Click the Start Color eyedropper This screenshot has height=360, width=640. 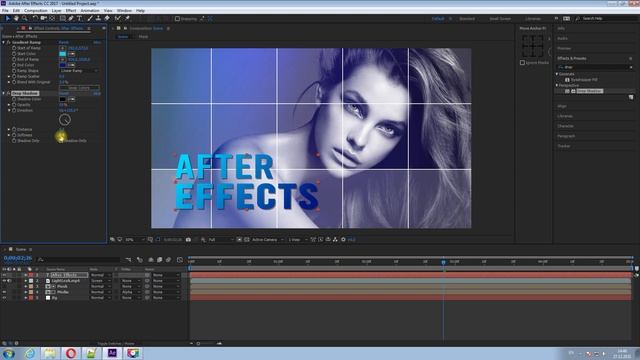click(71, 53)
